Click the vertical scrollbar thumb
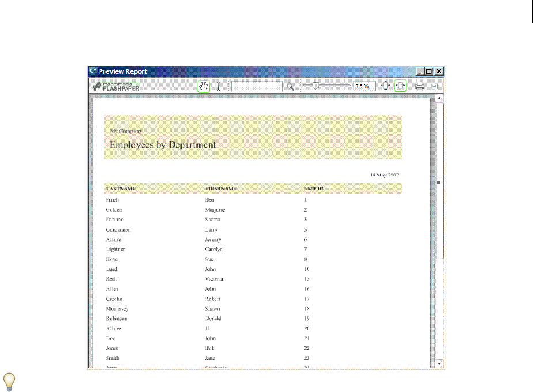This screenshot has height=392, width=533. click(439, 180)
